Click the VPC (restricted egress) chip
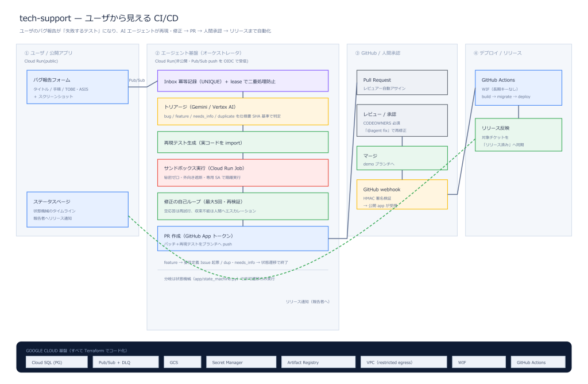Viewport: 588px width, 384px height. click(404, 362)
